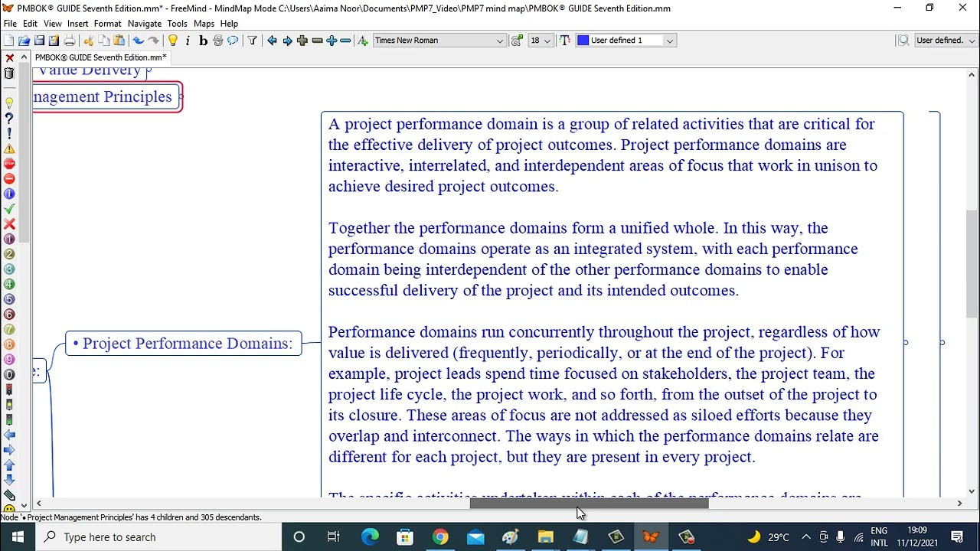Viewport: 980px width, 551px height.
Task: Toggle bold with the 'b' icon
Action: tap(203, 41)
